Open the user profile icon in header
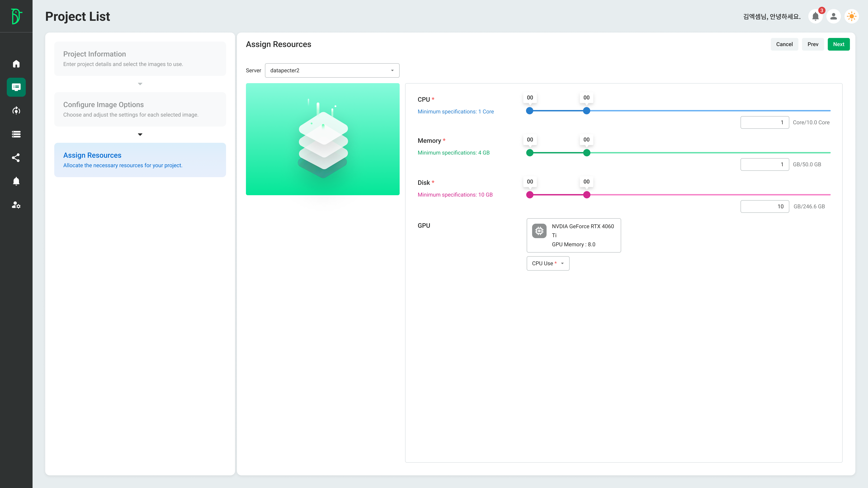Viewport: 868px width, 488px height. [x=834, y=16]
